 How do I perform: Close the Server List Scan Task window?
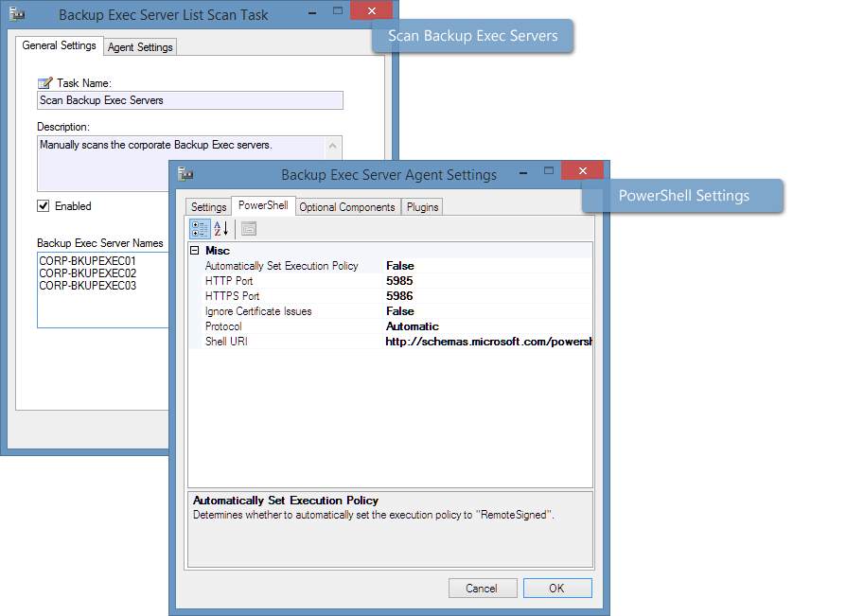[x=372, y=10]
